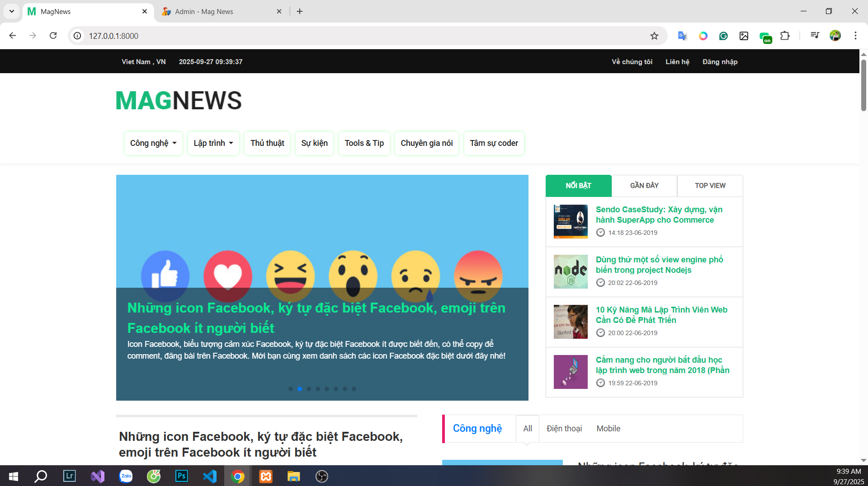Click the purple Cẩm nang article thumbnail
The image size is (868, 486).
[x=571, y=372]
